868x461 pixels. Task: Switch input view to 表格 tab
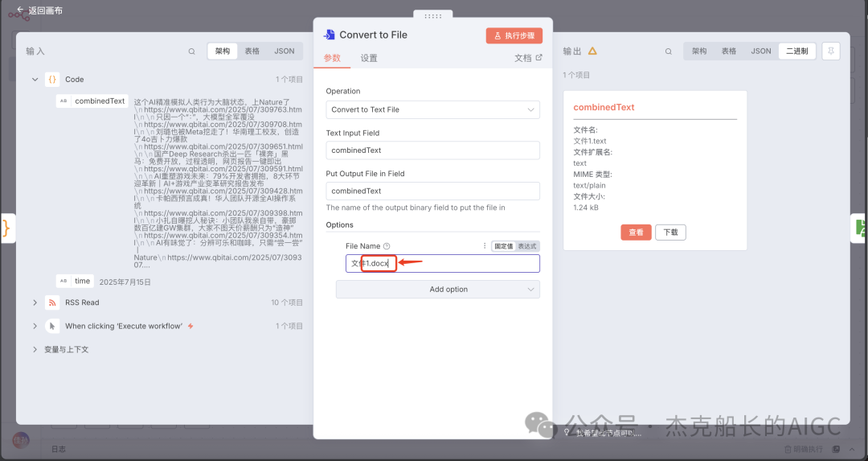(x=252, y=51)
